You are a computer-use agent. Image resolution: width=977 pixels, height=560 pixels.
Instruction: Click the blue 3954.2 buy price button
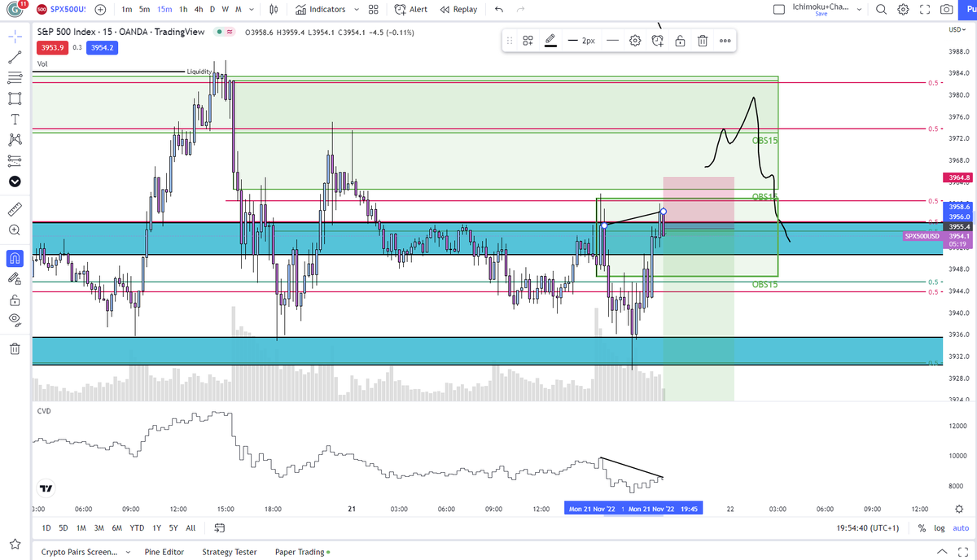(102, 48)
